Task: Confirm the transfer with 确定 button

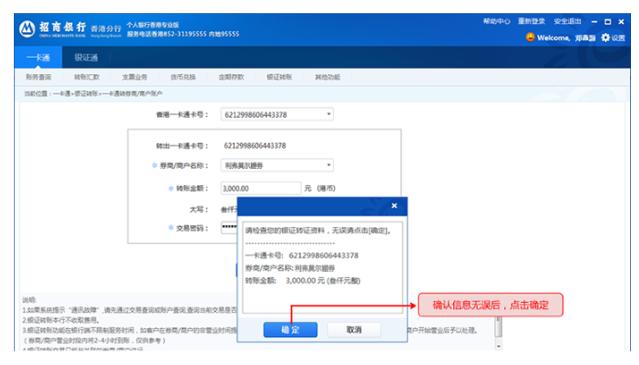Action: [290, 330]
